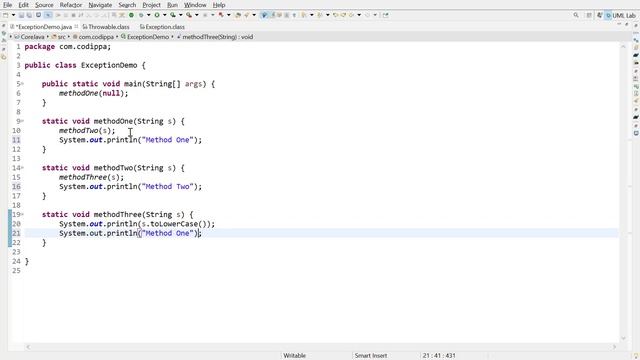The height and width of the screenshot is (360, 640).
Task: Click the External Tools toolbar icon
Action: (x=189, y=15)
